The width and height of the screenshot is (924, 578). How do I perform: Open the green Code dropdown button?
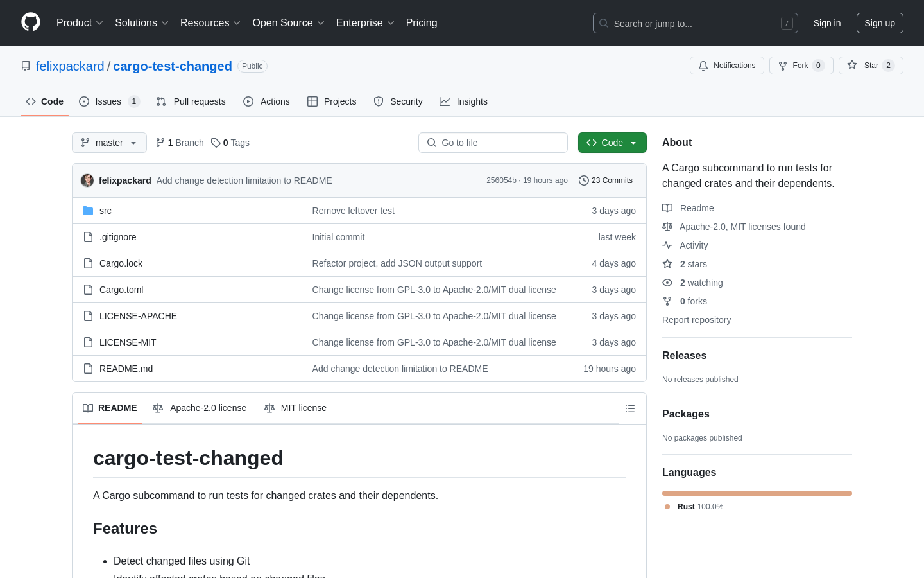point(612,143)
